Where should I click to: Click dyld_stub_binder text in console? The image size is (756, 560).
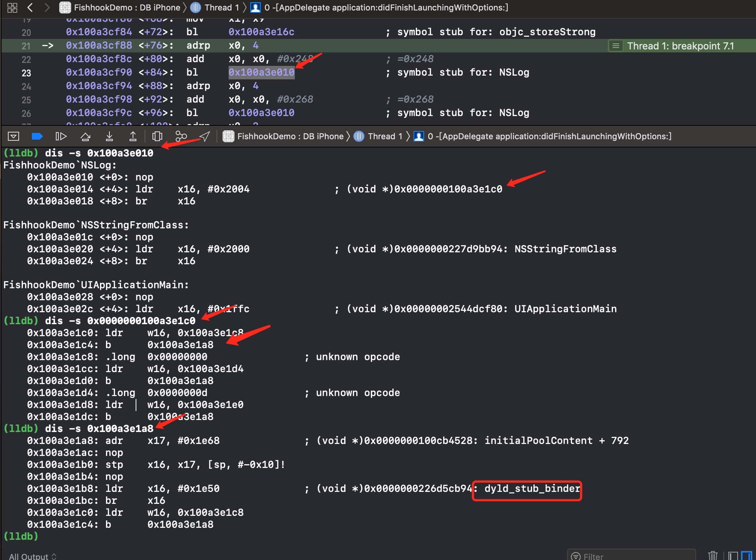click(532, 489)
